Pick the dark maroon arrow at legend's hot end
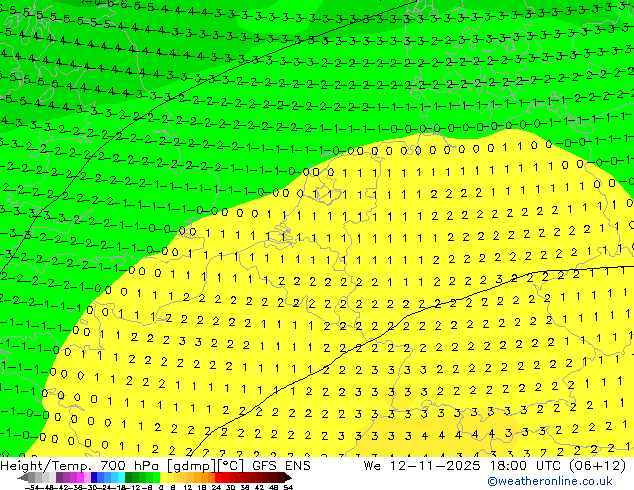The height and width of the screenshot is (490, 634). [x=288, y=478]
